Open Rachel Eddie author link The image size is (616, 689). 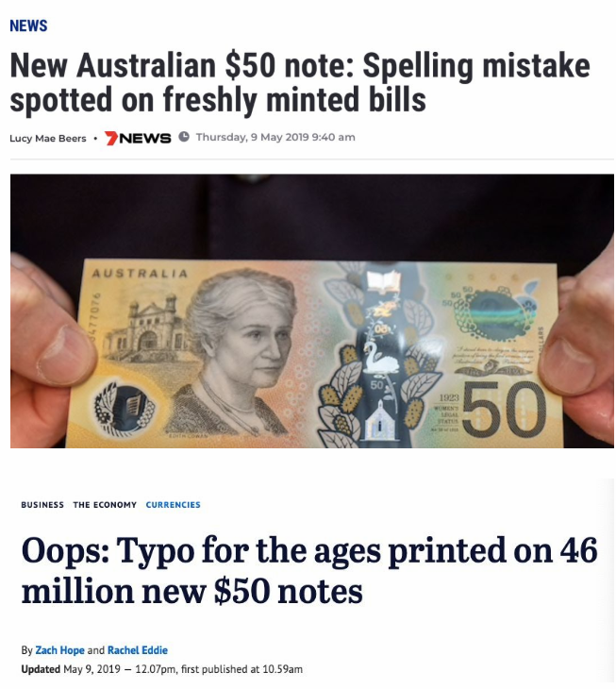pos(138,650)
